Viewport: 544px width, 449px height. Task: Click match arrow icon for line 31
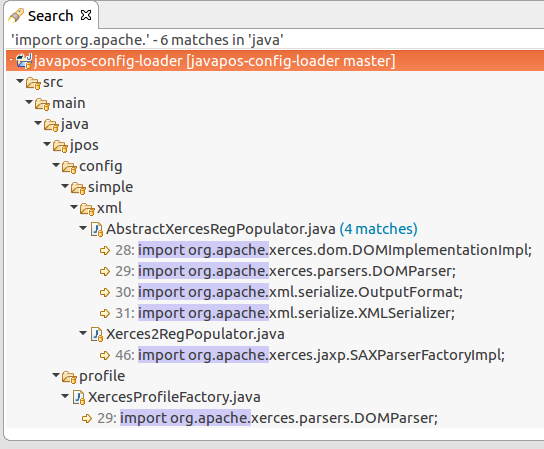coord(105,313)
